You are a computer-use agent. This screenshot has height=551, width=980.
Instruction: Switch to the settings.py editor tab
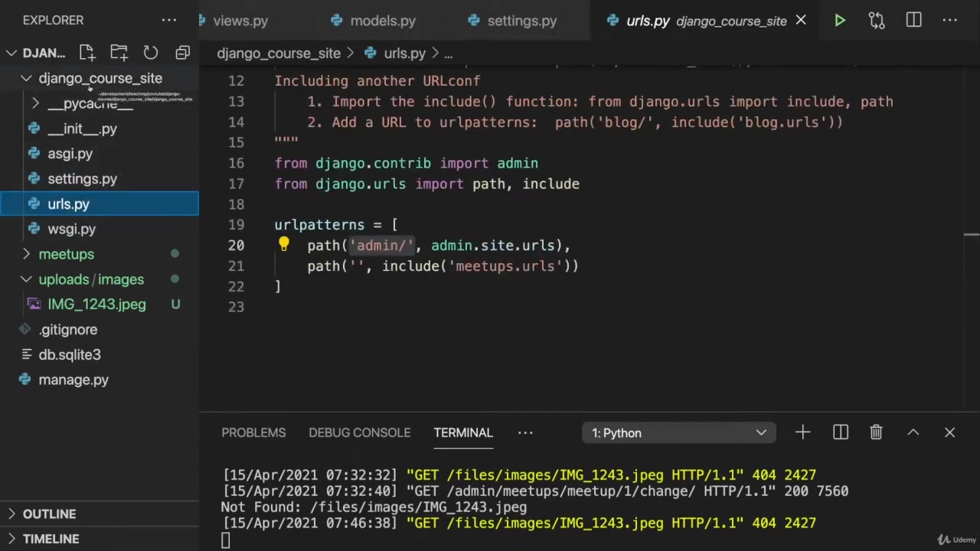(521, 21)
